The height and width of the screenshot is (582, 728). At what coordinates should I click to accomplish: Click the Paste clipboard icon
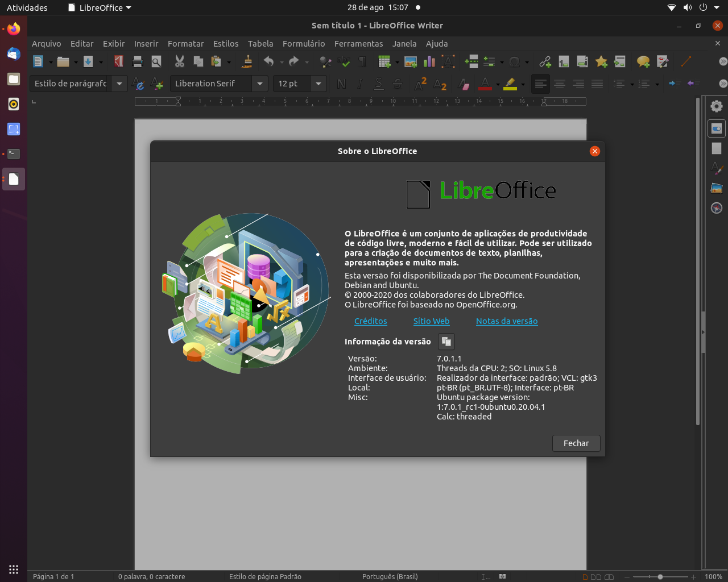216,61
